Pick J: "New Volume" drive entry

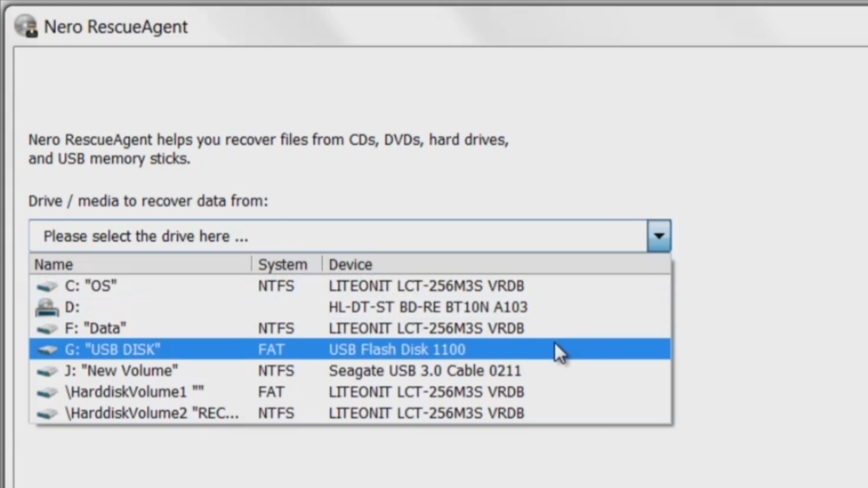(350, 371)
